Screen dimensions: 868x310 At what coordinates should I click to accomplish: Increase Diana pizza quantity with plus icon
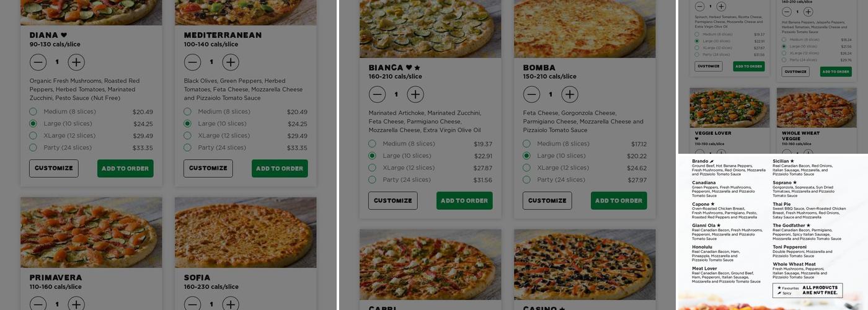point(76,62)
